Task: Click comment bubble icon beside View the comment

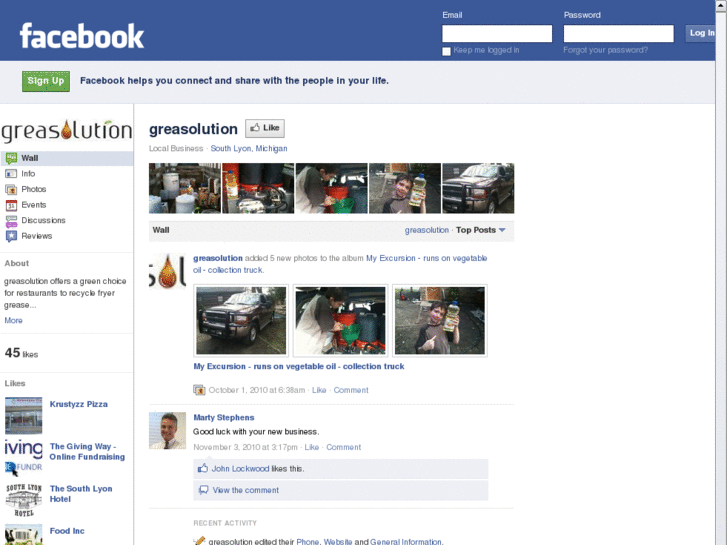Action: [x=203, y=490]
